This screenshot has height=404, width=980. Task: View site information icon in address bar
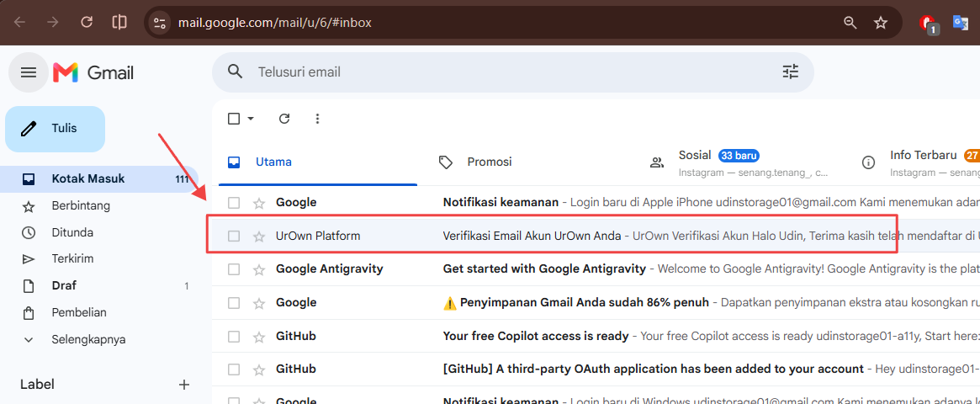(x=160, y=23)
